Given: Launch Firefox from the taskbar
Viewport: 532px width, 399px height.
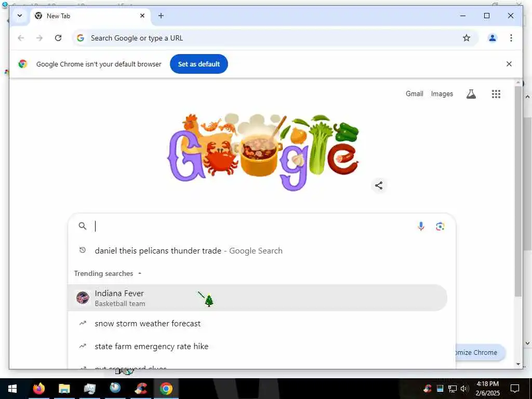Looking at the screenshot, I should pyautogui.click(x=39, y=389).
